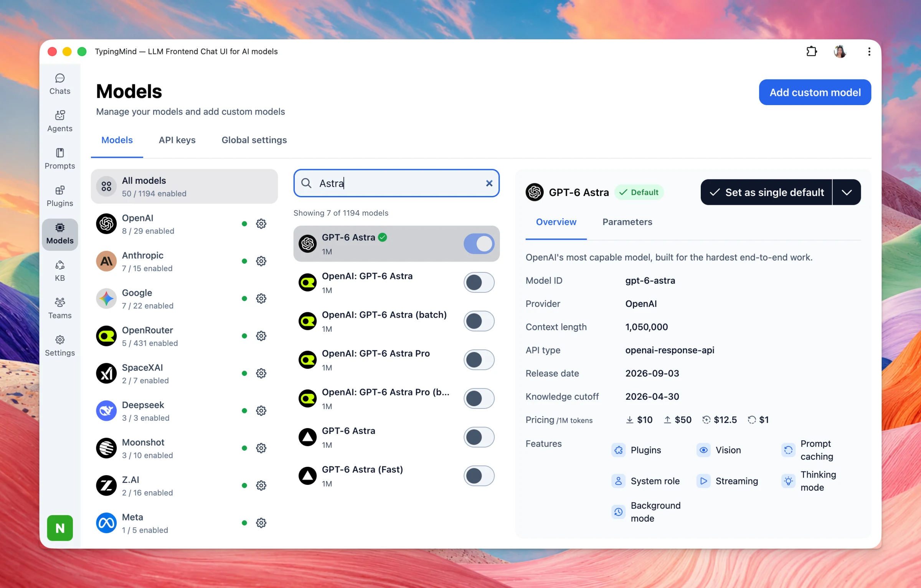Enable the GPT-6 Astra (Fast) toggle
This screenshot has height=588, width=921.
tap(479, 476)
